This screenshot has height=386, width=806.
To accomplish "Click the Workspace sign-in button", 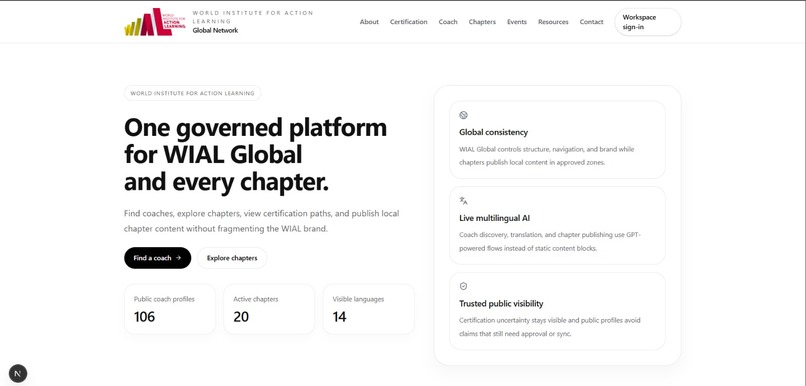I will (648, 22).
